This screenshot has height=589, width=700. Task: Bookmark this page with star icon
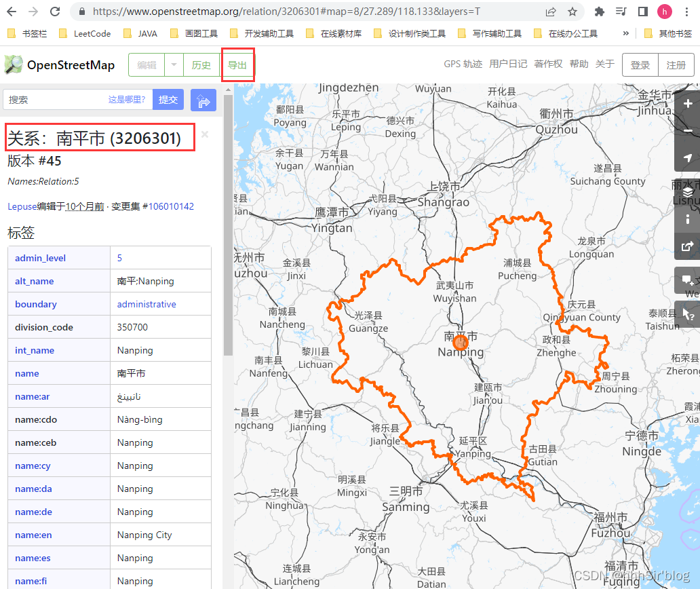click(572, 12)
